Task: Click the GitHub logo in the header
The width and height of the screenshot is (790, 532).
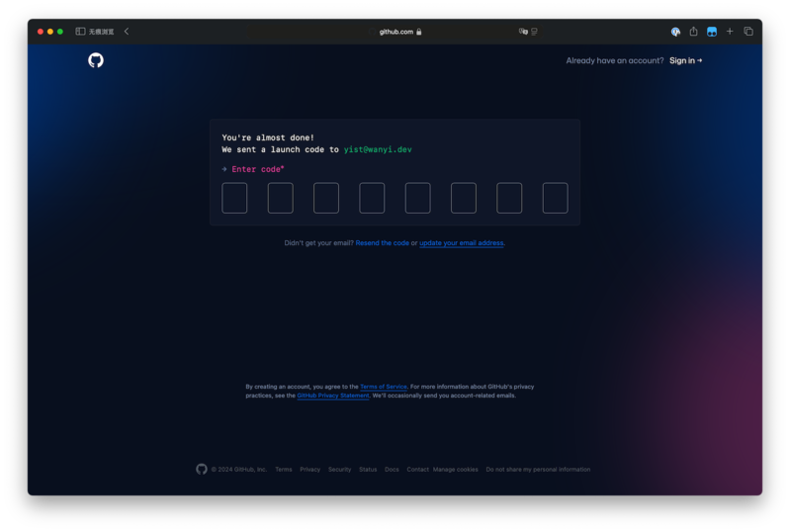Action: click(96, 60)
